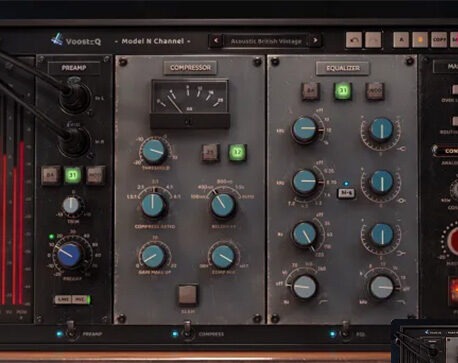Click the In L input jack

[x=76, y=97]
